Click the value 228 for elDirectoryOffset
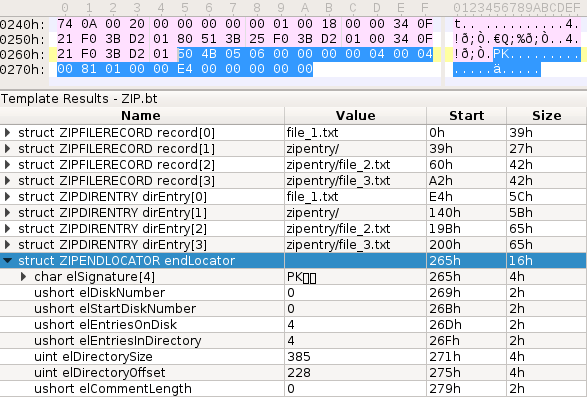 coord(299,373)
